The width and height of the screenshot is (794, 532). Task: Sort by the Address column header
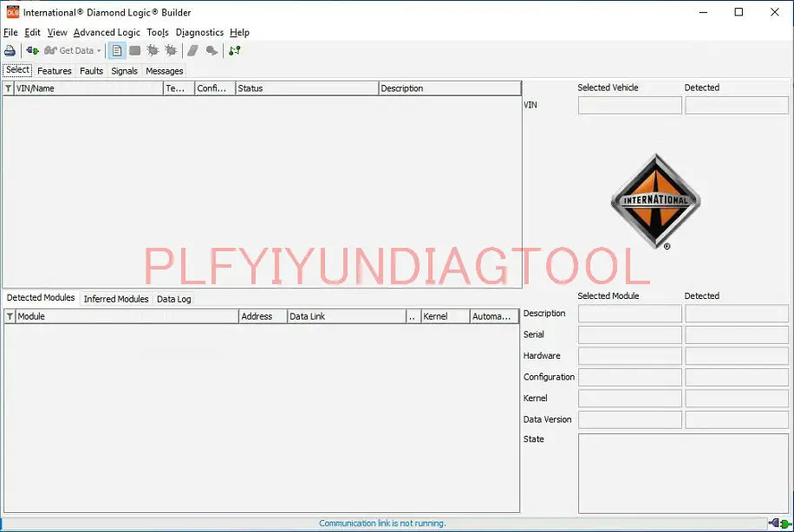[x=263, y=316]
